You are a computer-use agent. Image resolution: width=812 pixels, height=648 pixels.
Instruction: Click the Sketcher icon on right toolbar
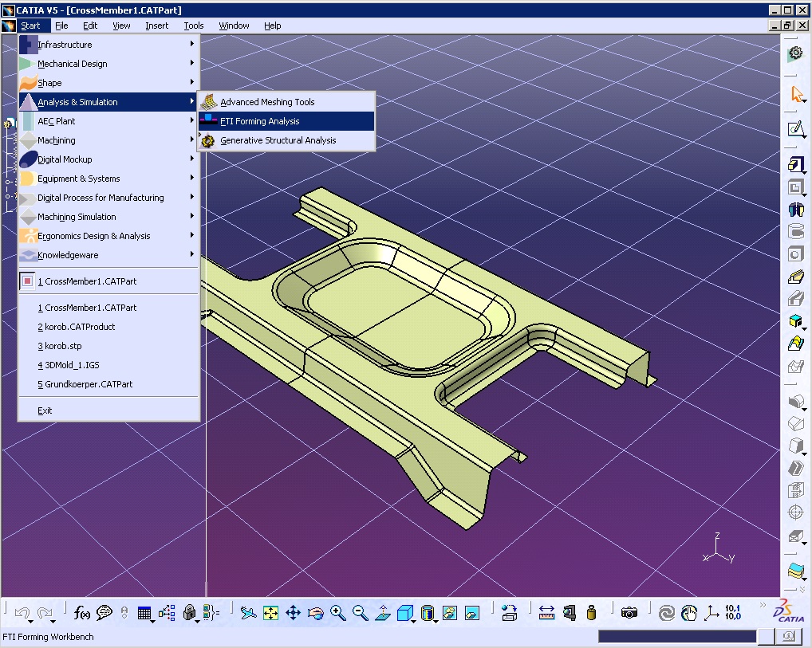[796, 129]
